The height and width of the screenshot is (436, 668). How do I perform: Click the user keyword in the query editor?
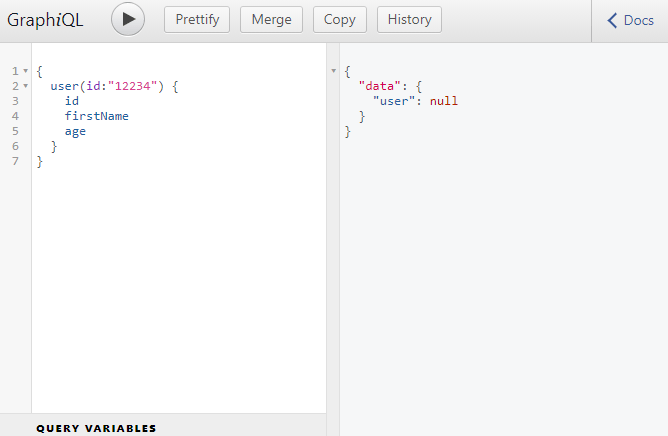(65, 87)
